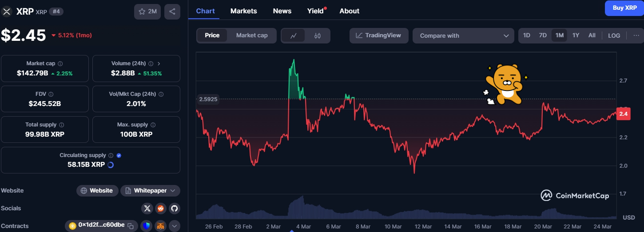Open the official Website link
644x232 pixels.
97,191
